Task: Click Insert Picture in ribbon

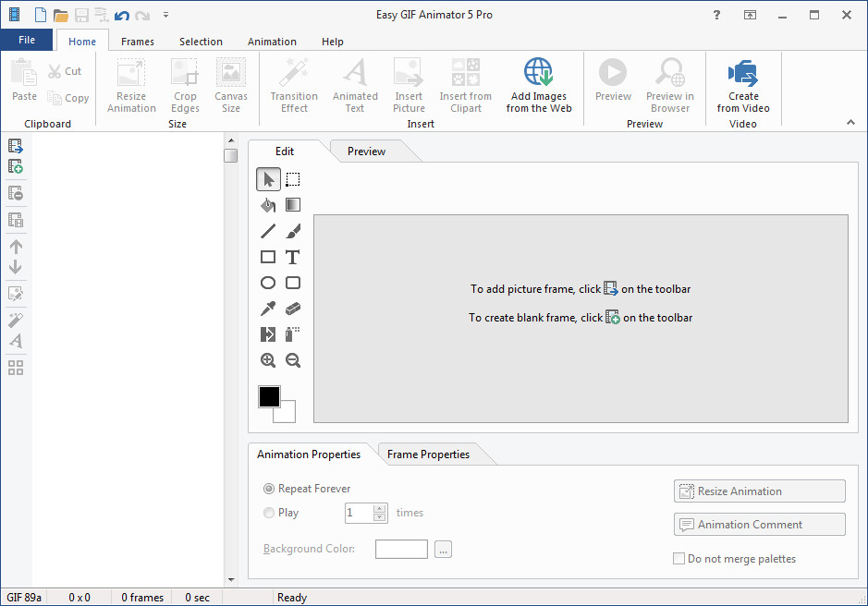Action: click(x=409, y=86)
